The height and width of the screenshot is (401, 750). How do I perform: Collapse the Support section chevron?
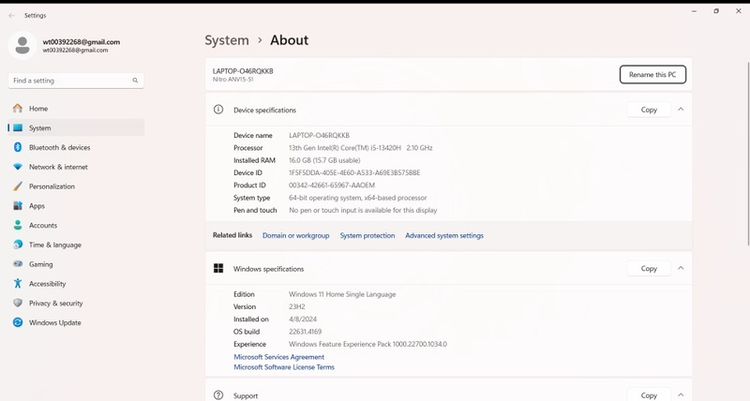681,395
